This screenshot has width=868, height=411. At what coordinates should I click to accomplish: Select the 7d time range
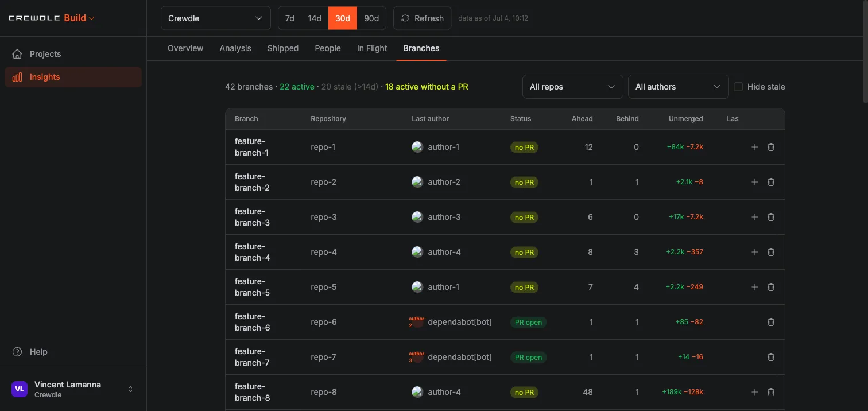tap(290, 18)
